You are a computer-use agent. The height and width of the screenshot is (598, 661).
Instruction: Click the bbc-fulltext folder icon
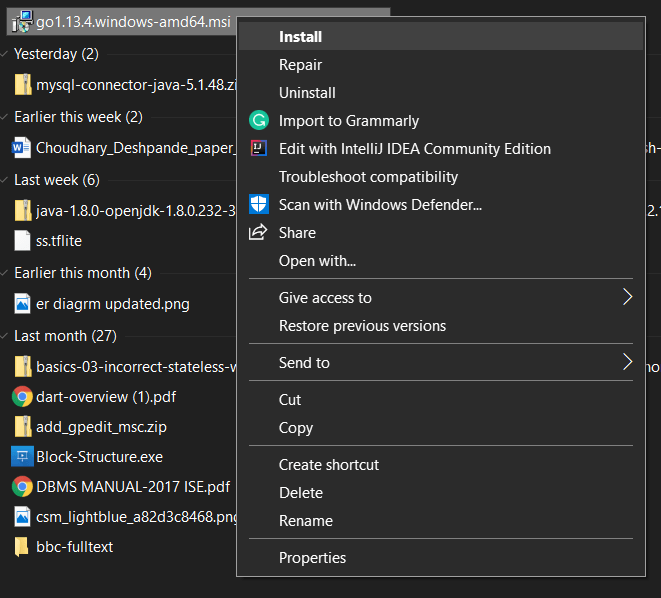(x=21, y=547)
